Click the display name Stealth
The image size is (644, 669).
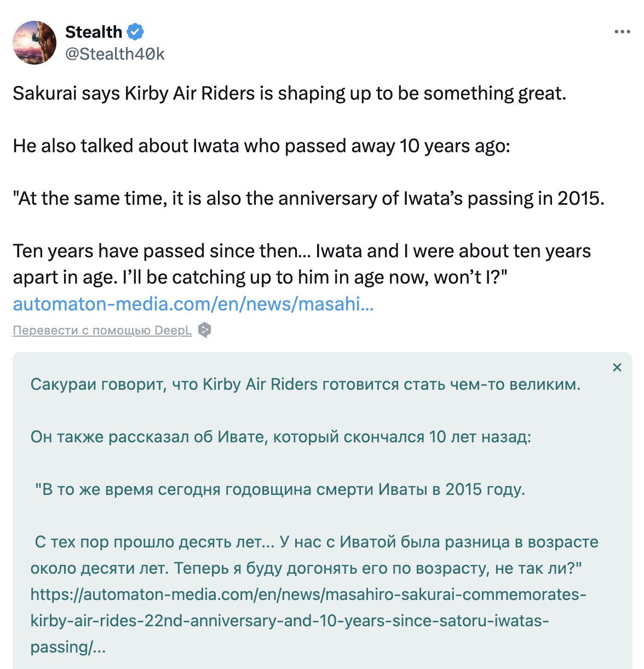tap(94, 32)
